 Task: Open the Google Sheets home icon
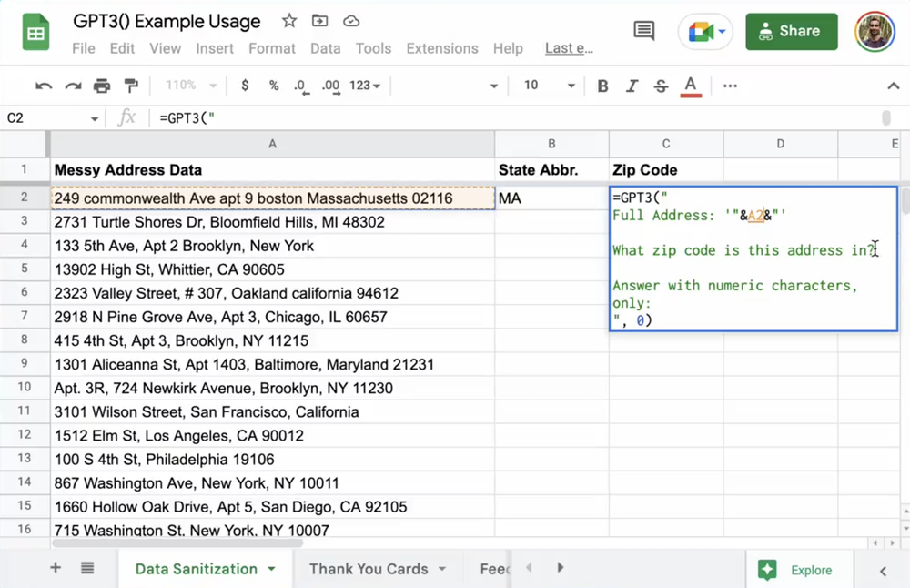point(35,33)
